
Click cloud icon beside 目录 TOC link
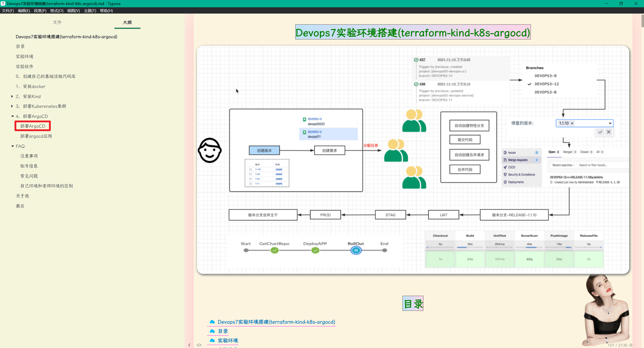coord(212,331)
